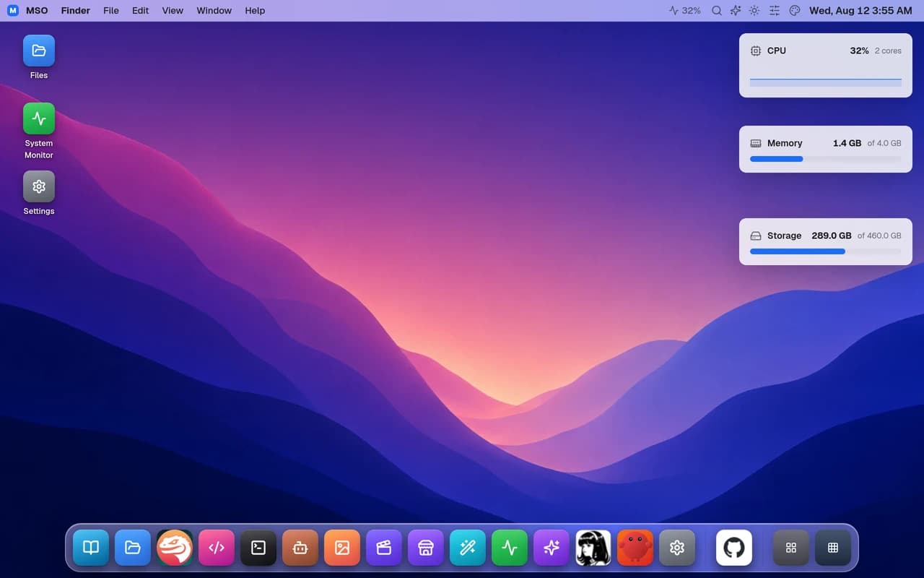Launch the Terminal from the dock

coord(258,548)
